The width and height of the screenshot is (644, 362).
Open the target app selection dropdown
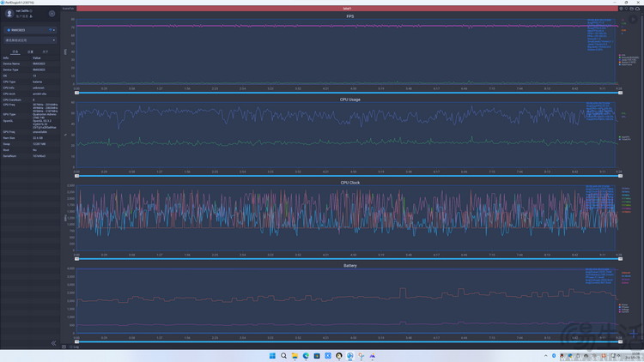[30, 40]
